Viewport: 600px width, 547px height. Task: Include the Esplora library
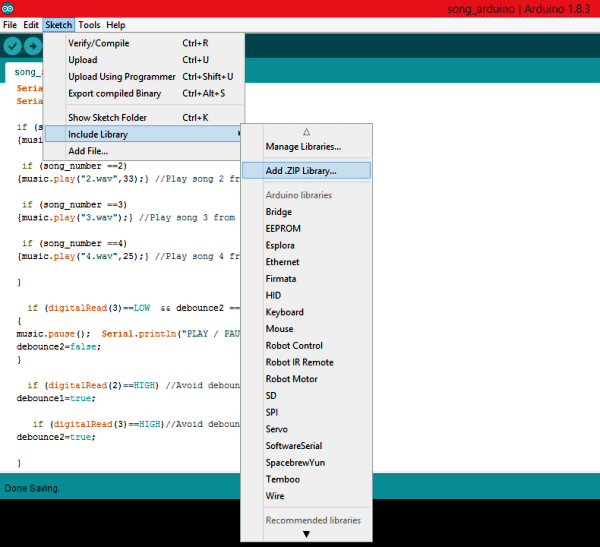click(x=306, y=245)
